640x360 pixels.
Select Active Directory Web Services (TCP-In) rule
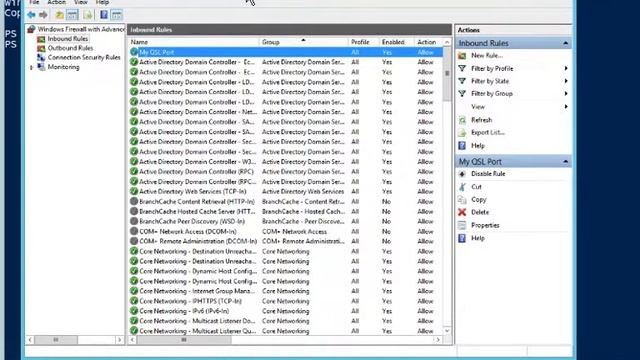coord(286,191)
